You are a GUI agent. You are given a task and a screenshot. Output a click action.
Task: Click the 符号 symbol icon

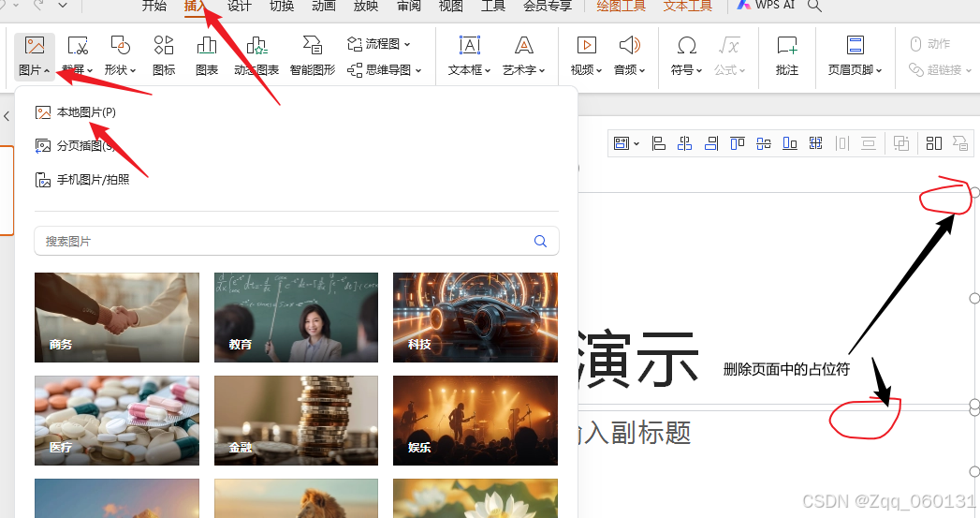(686, 46)
